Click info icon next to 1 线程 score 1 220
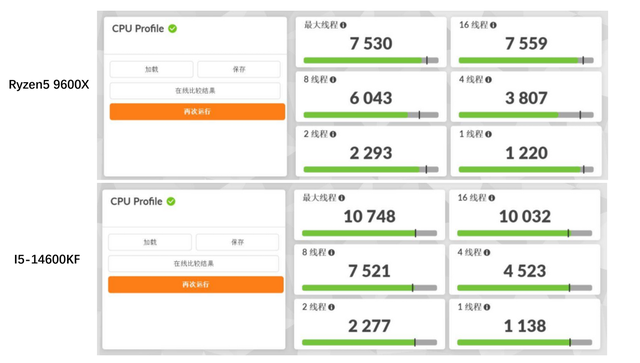 489,134
